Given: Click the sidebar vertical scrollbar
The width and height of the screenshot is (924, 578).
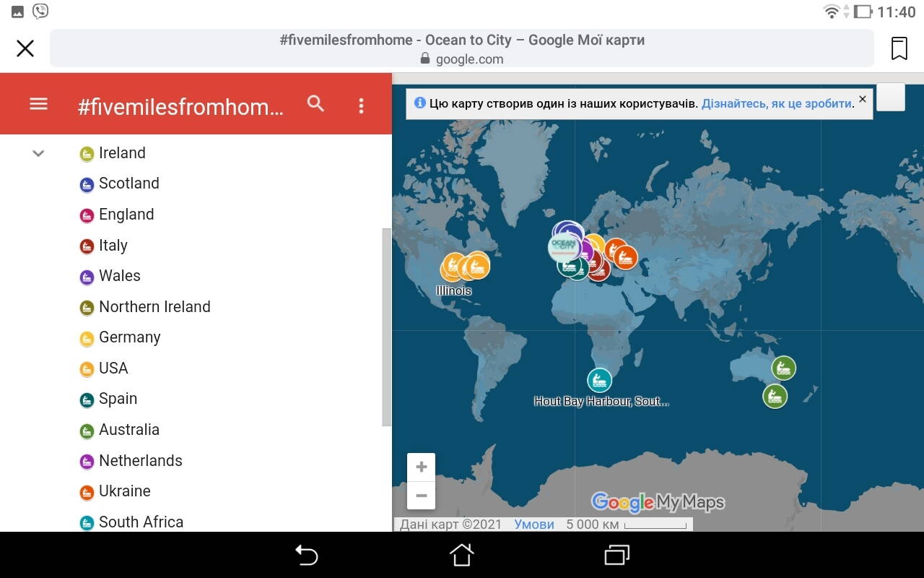Looking at the screenshot, I should 386,325.
